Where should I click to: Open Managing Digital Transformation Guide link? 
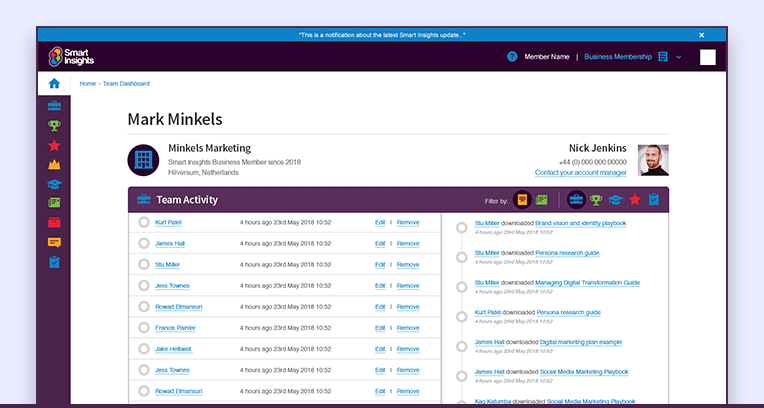[588, 283]
